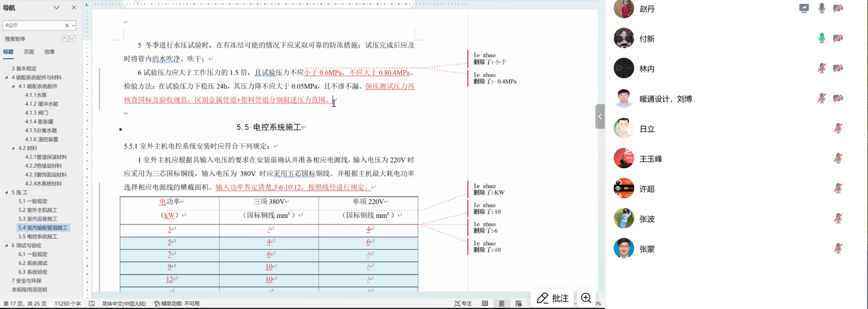Switch to Read Mode view icon
This screenshot has width=868, height=309.
pyautogui.click(x=485, y=304)
